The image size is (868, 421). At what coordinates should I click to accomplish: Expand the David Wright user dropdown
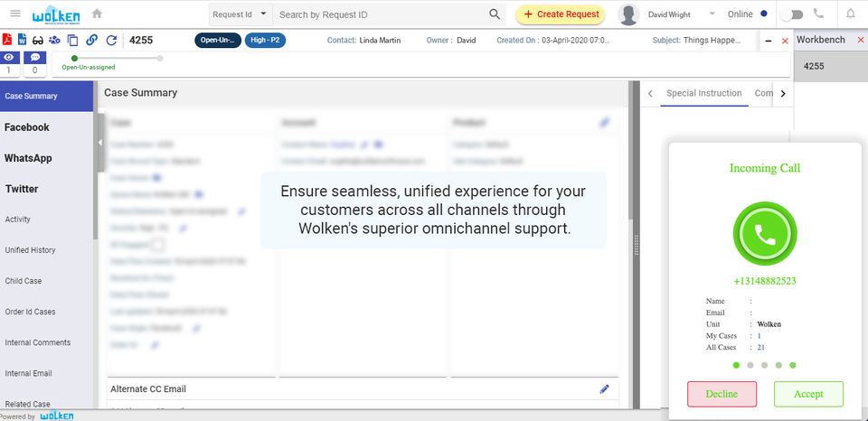712,14
